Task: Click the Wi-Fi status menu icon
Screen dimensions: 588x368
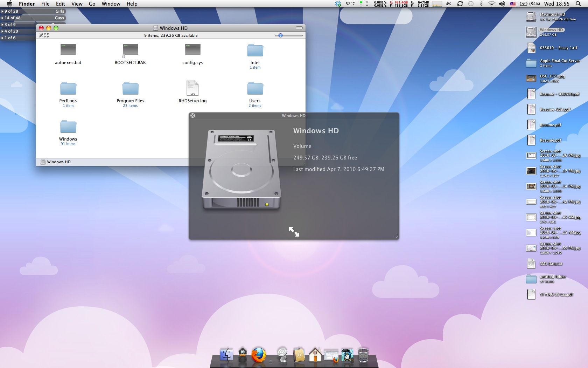Action: click(491, 4)
